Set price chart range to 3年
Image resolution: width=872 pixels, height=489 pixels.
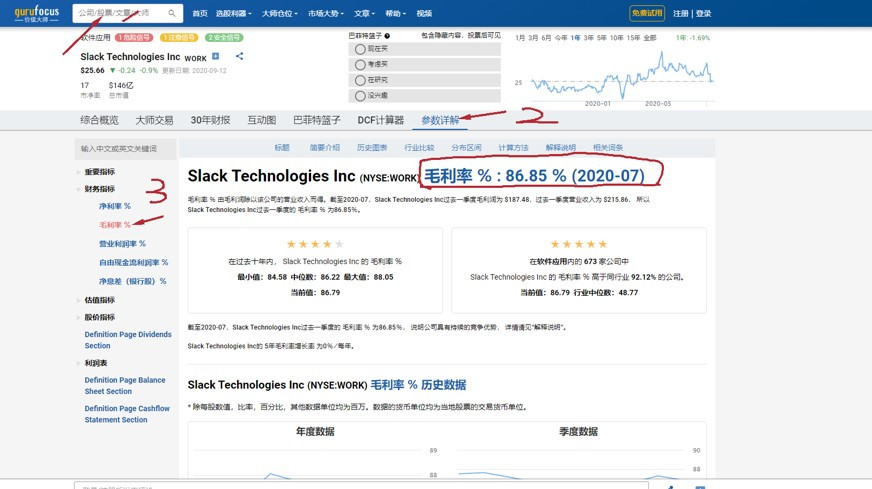(588, 38)
